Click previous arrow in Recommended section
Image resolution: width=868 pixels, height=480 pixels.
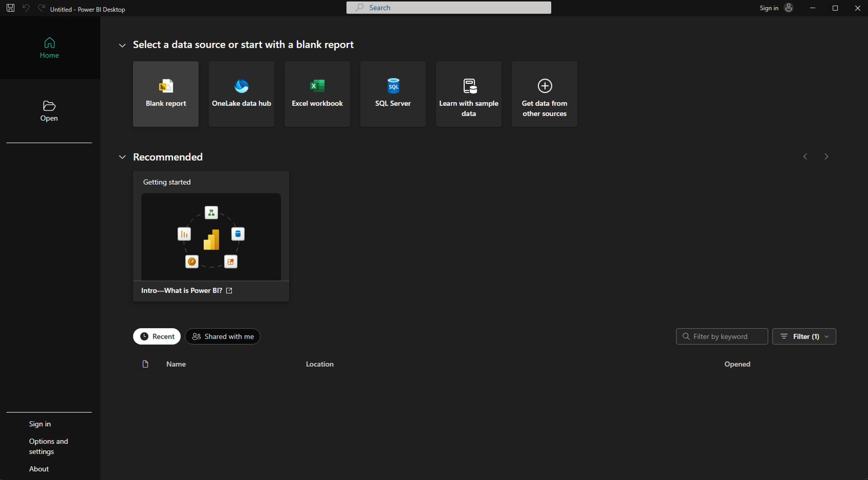pyautogui.click(x=805, y=156)
